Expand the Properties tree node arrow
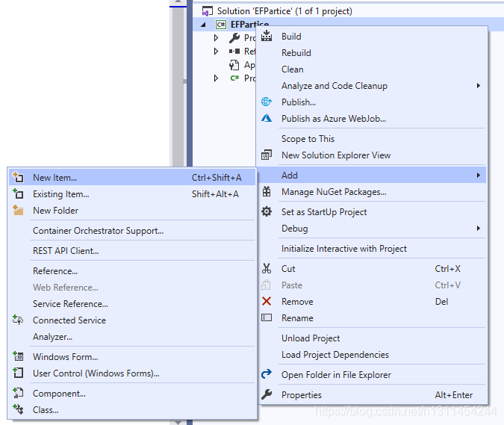This screenshot has height=425, width=504. [217, 38]
